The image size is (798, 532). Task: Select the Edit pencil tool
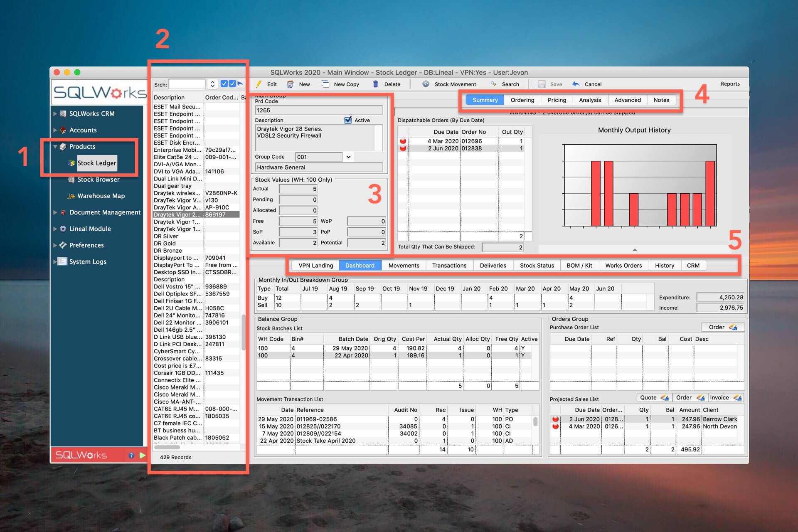266,84
